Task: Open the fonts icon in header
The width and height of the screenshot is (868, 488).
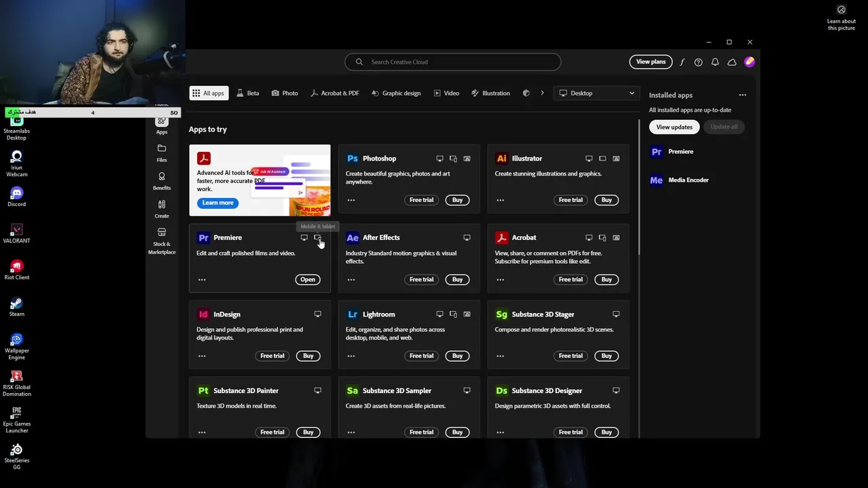Action: tap(682, 62)
